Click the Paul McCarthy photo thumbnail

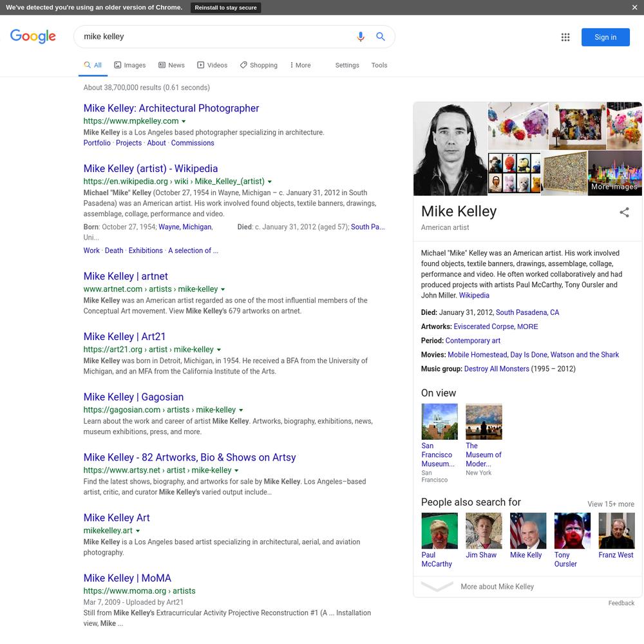coord(439,531)
